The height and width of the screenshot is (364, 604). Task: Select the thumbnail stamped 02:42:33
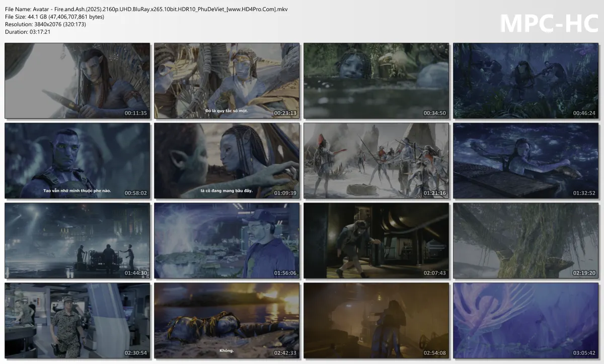(x=227, y=320)
